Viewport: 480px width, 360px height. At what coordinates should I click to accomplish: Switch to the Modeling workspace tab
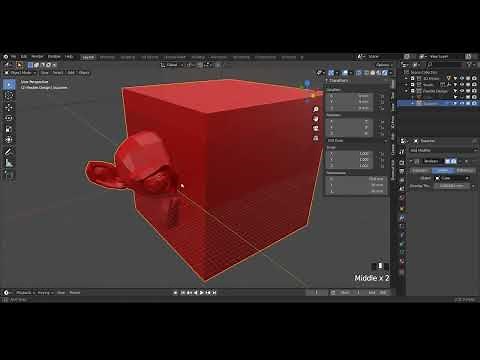(x=107, y=57)
